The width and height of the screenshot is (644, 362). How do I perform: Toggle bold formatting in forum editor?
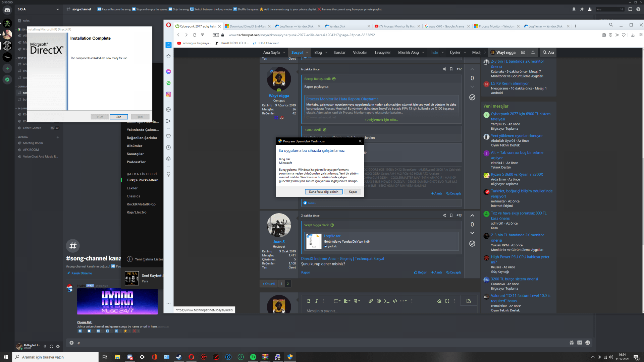click(309, 301)
